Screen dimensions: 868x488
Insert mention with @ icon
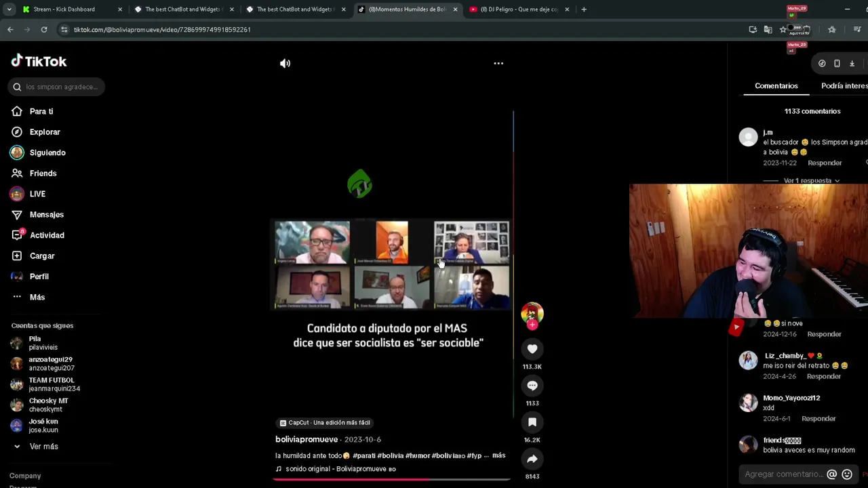832,474
